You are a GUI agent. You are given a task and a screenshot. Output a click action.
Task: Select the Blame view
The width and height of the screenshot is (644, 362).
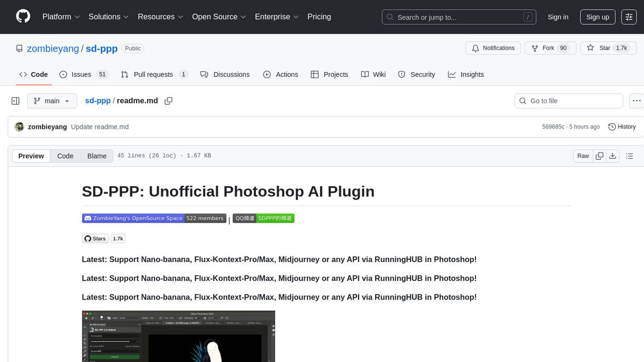97,156
